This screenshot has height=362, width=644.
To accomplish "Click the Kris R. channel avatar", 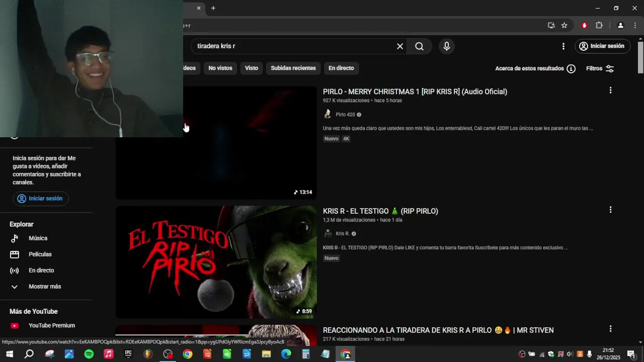I will (x=328, y=233).
